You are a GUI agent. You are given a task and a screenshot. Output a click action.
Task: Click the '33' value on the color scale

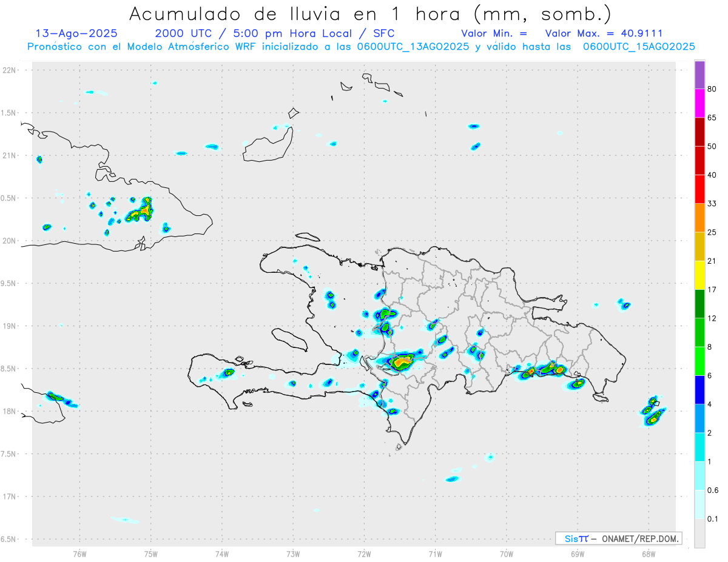(x=712, y=204)
